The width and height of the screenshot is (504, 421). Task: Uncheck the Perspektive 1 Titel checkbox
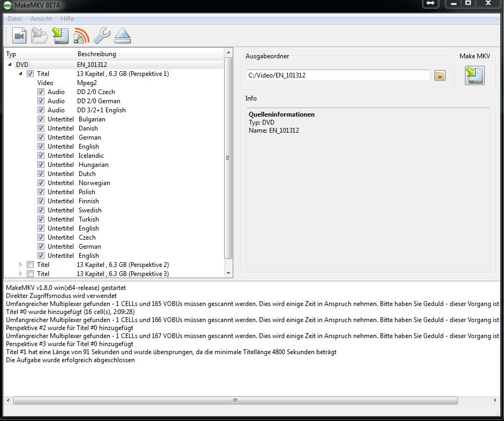[30, 74]
